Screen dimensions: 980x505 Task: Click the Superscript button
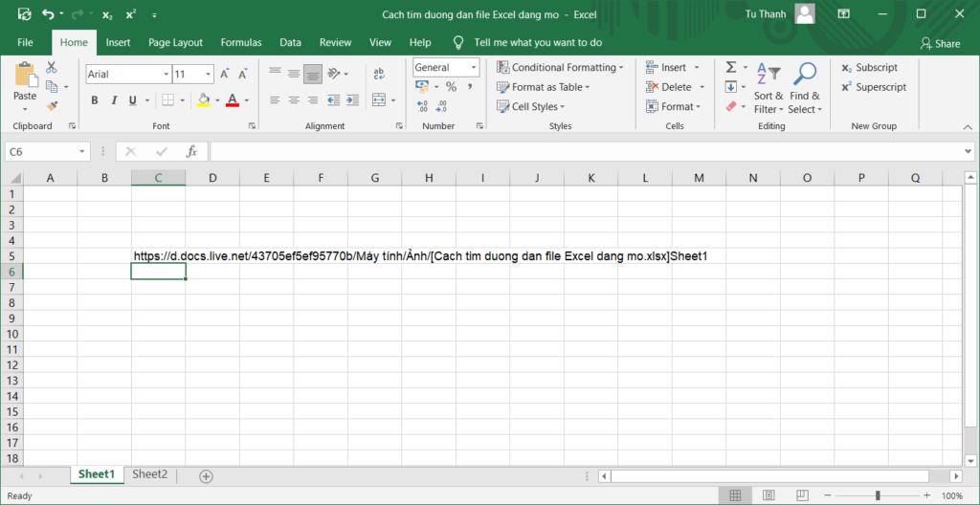click(873, 87)
